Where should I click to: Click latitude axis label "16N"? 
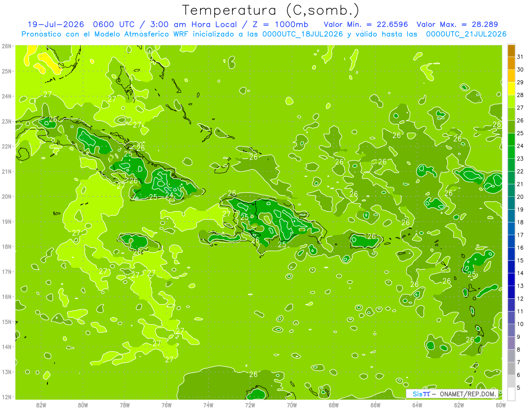(x=7, y=297)
